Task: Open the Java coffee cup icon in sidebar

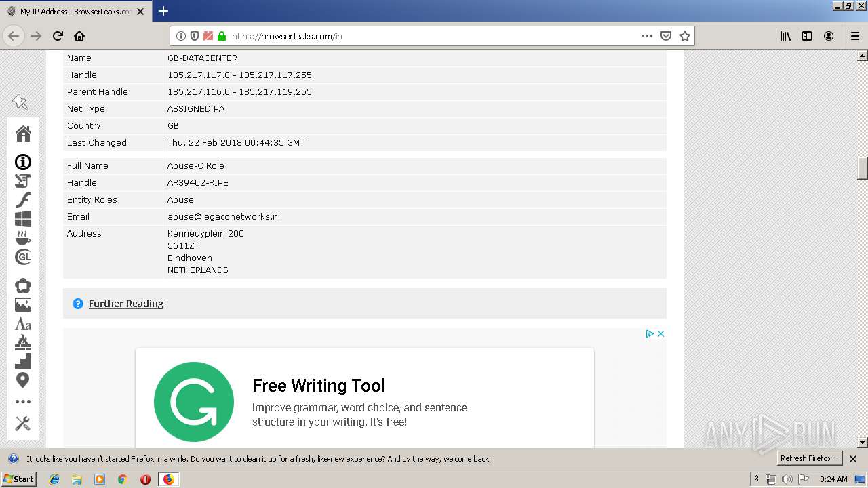Action: 23,238
